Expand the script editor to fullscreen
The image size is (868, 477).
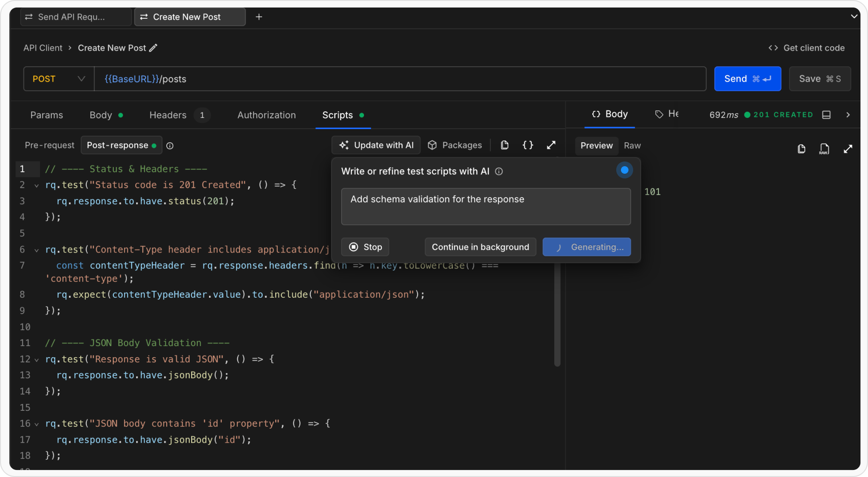[x=551, y=145]
